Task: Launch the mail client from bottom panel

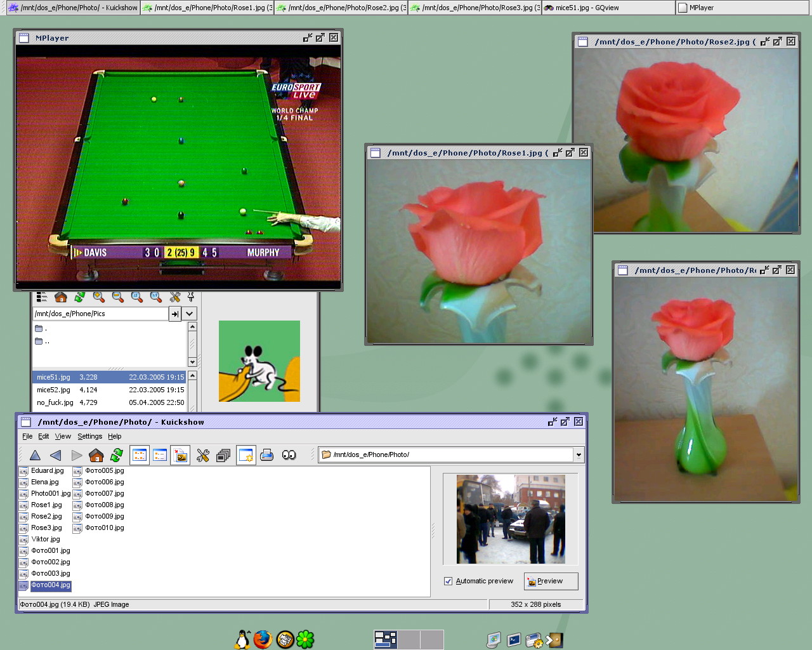Action: pos(285,639)
